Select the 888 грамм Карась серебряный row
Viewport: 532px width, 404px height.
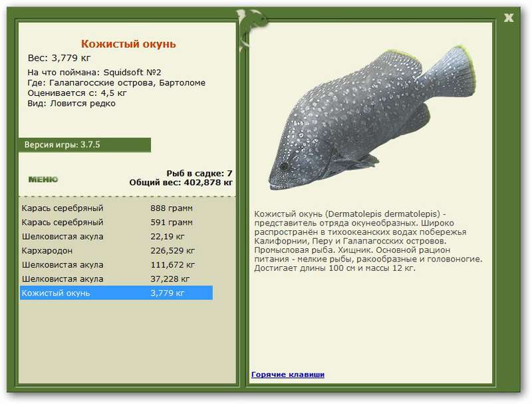(116, 208)
